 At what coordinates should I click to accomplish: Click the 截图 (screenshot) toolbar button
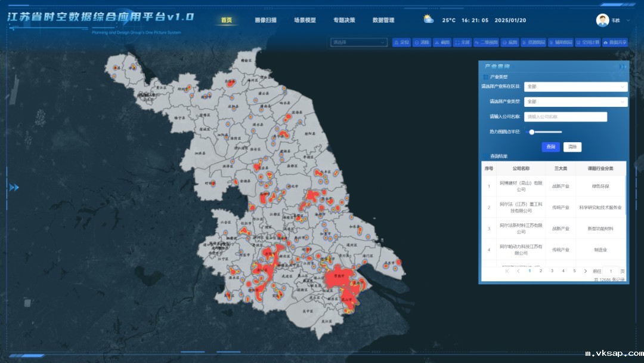pos(441,42)
